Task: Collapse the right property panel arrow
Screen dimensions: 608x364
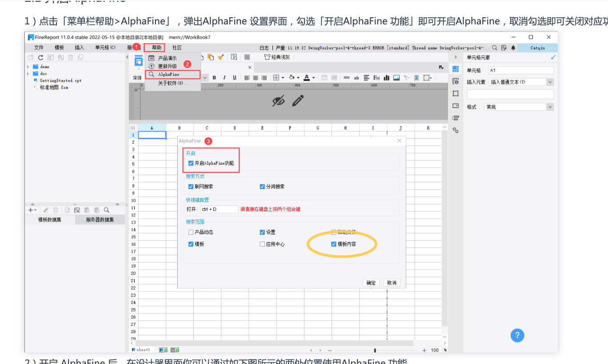Action: [x=456, y=57]
